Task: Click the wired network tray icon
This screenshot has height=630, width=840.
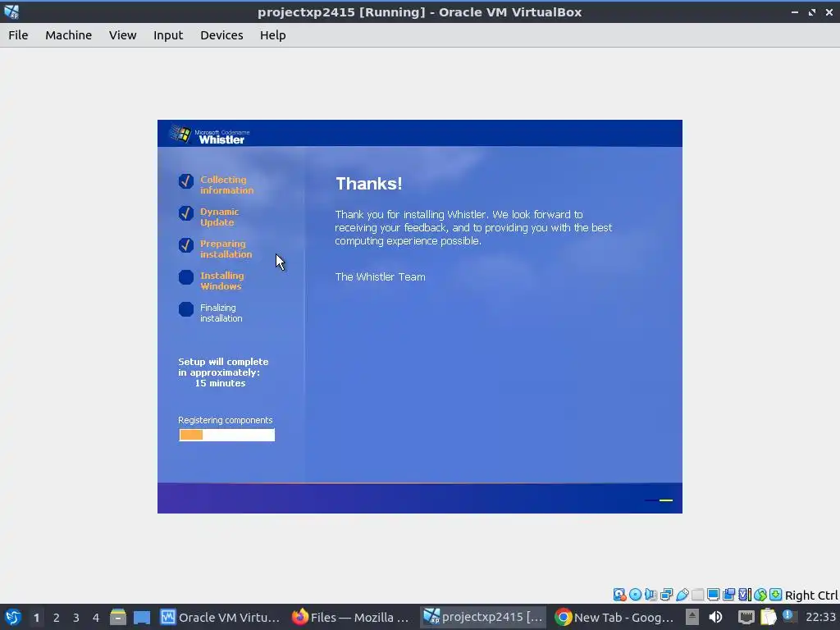Action: pos(746,618)
